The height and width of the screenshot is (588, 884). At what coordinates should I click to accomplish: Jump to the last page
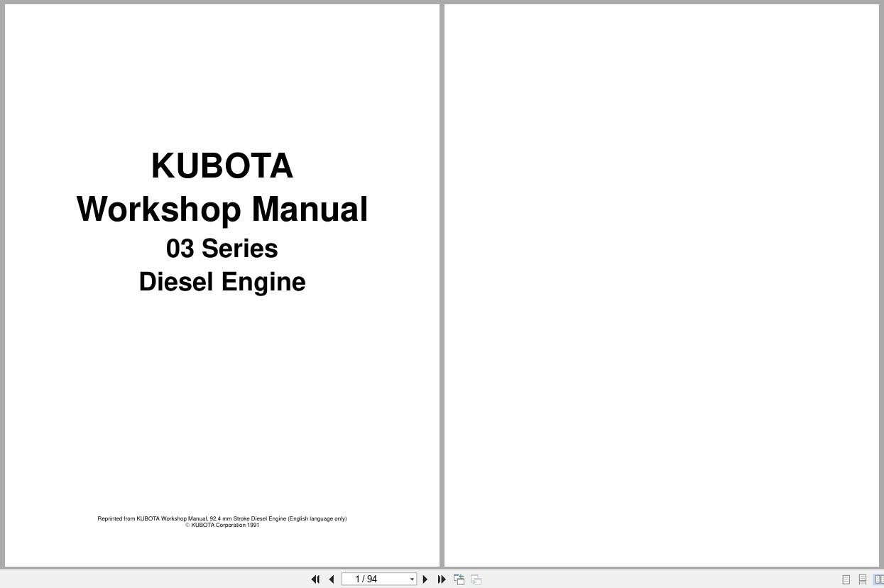pyautogui.click(x=442, y=579)
